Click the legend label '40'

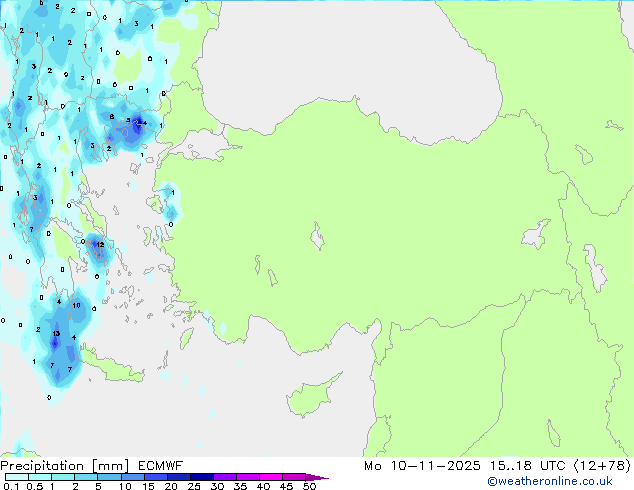(263, 486)
